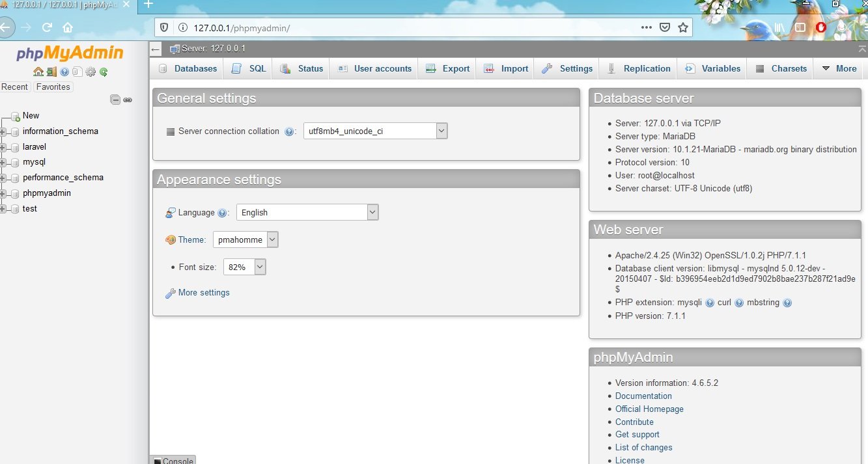The height and width of the screenshot is (464, 868).
Task: Click the Get support link
Action: coord(637,435)
